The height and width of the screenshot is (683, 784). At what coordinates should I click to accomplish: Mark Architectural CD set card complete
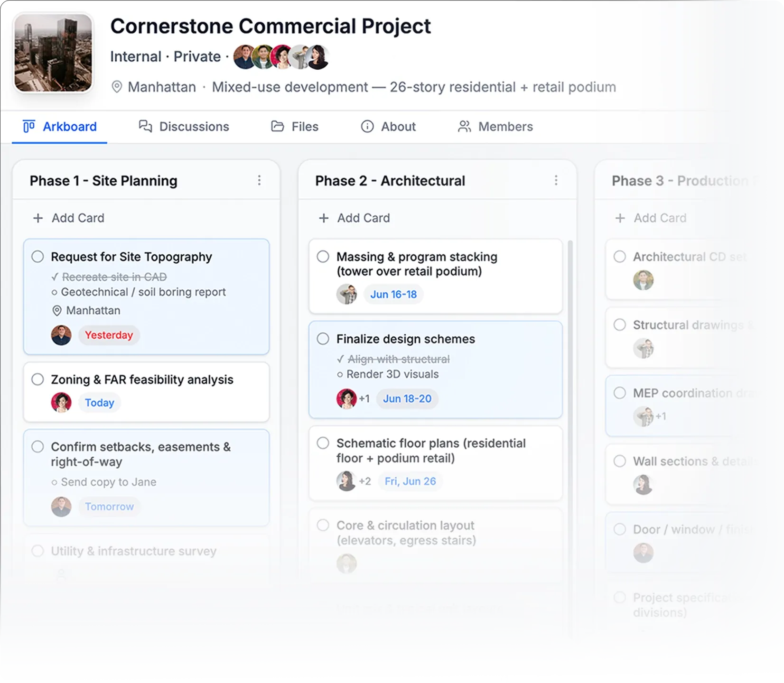pos(620,257)
